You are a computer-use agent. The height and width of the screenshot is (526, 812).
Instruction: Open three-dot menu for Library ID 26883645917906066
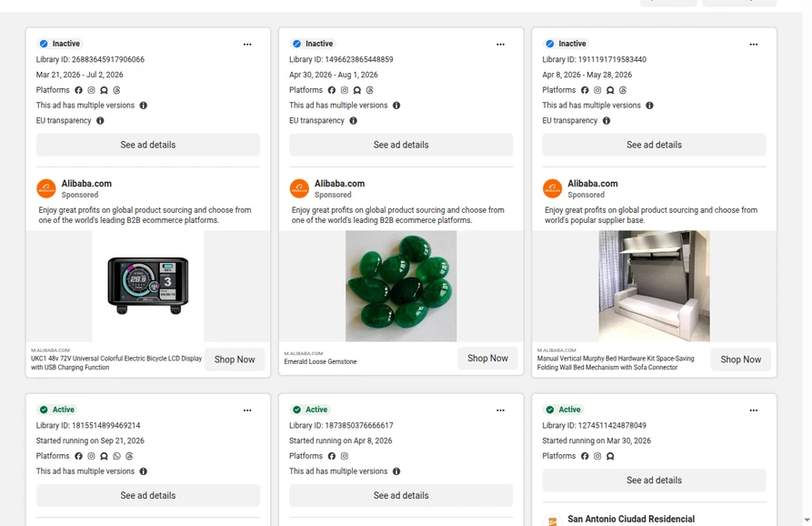point(247,44)
